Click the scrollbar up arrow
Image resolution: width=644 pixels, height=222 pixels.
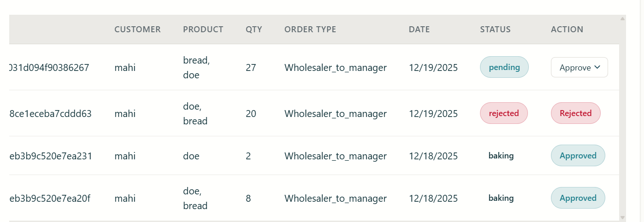click(622, 19)
